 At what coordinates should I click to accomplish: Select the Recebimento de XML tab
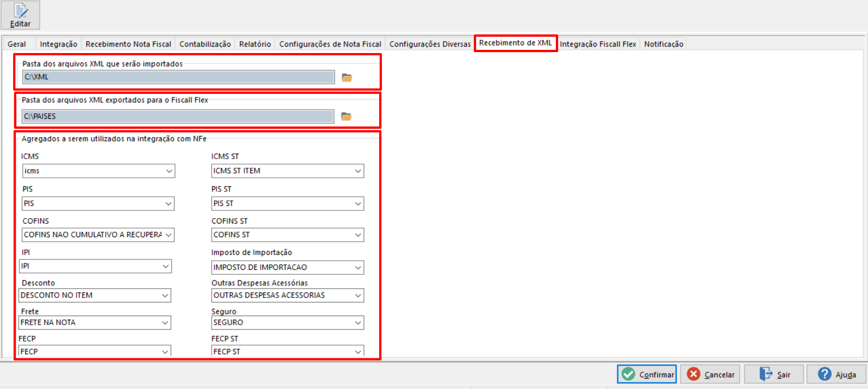(516, 43)
